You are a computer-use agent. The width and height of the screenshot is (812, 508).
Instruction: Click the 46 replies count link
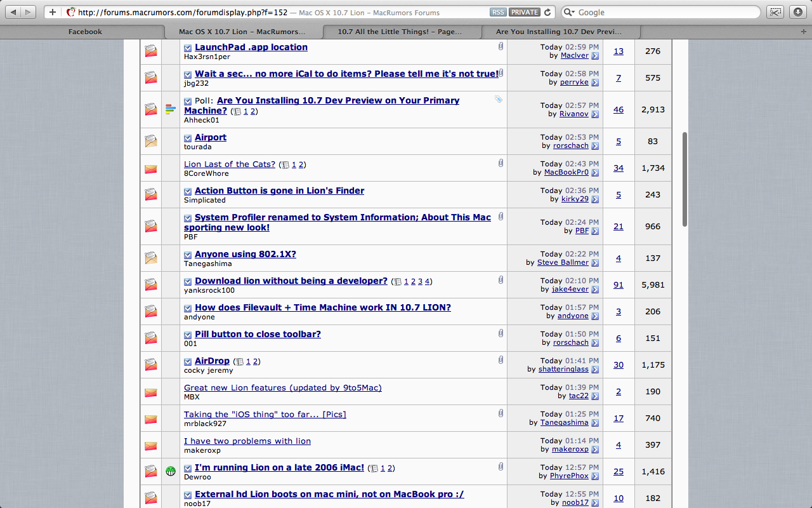click(x=619, y=110)
